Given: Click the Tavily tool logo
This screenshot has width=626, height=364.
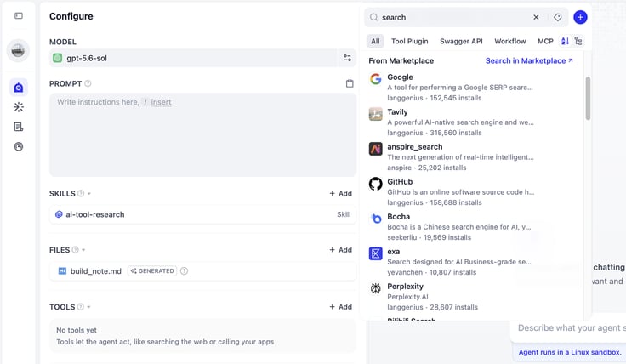Looking at the screenshot, I should 375,114.
